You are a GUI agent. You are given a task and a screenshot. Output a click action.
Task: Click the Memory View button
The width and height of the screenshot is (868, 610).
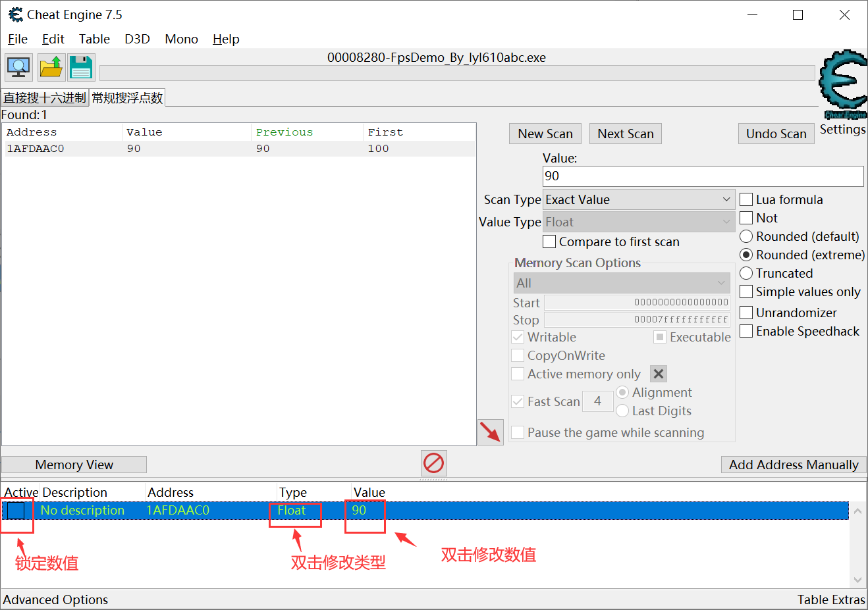tap(74, 465)
